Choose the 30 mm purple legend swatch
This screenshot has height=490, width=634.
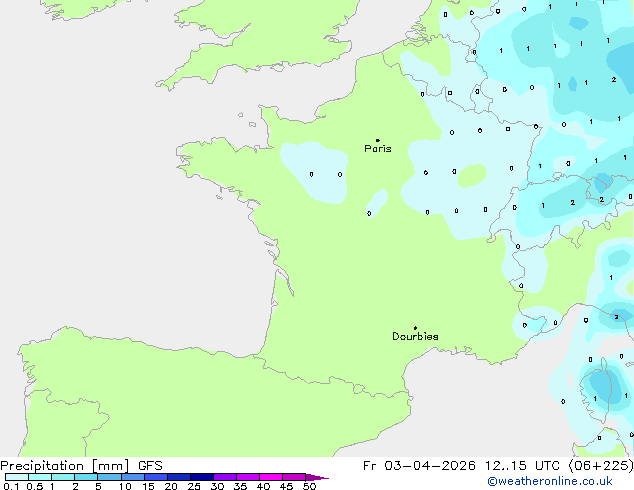pyautogui.click(x=225, y=477)
